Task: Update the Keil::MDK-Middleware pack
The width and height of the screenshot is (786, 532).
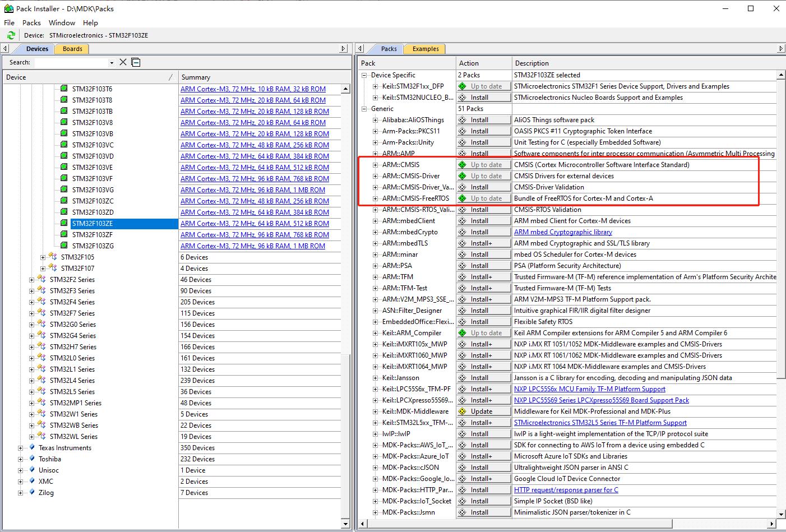Action: 483,411
